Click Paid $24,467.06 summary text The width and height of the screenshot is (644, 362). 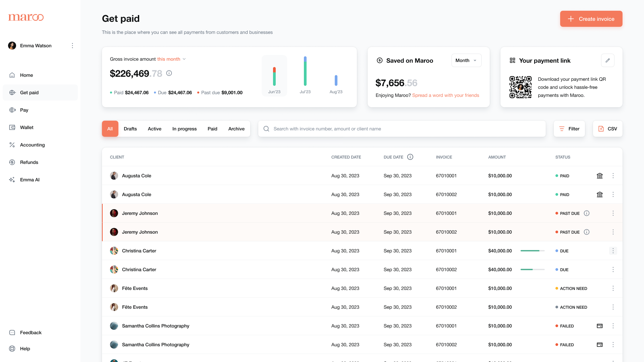129,93
